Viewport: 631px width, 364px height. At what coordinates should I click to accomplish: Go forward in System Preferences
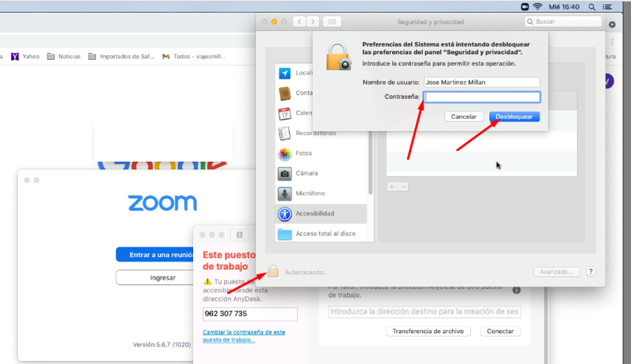pos(313,22)
